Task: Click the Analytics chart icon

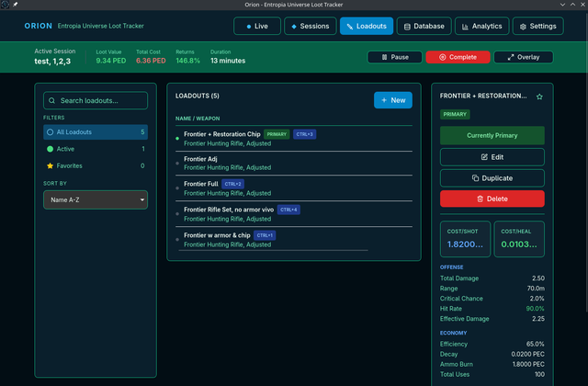Action: (x=465, y=27)
